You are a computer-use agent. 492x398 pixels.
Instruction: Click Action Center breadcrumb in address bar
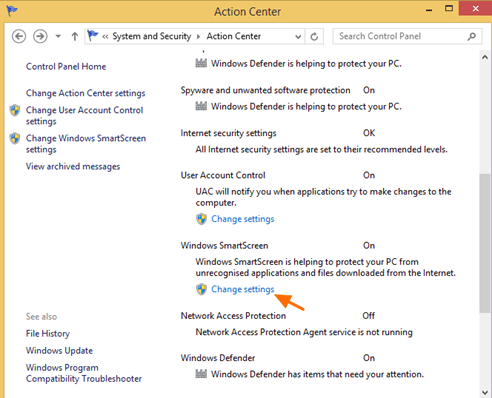[234, 36]
